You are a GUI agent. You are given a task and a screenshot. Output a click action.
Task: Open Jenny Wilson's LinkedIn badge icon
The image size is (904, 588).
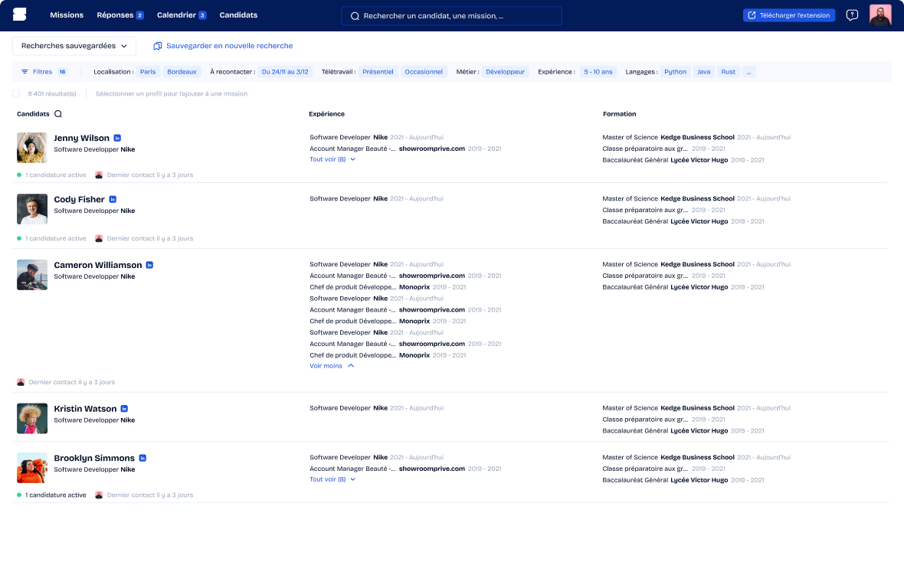pos(117,138)
